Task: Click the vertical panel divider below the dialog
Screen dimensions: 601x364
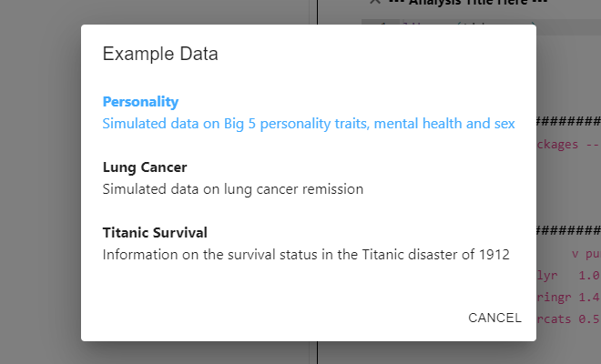Action: click(318, 352)
